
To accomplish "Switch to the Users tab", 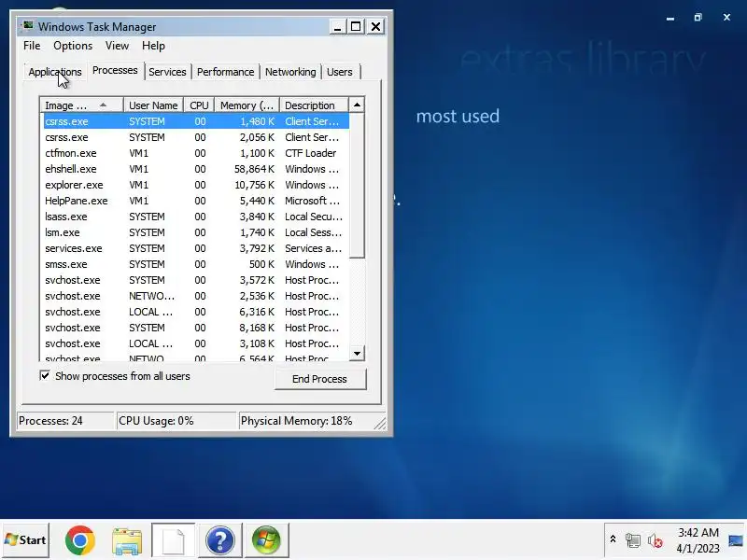I will coord(340,72).
